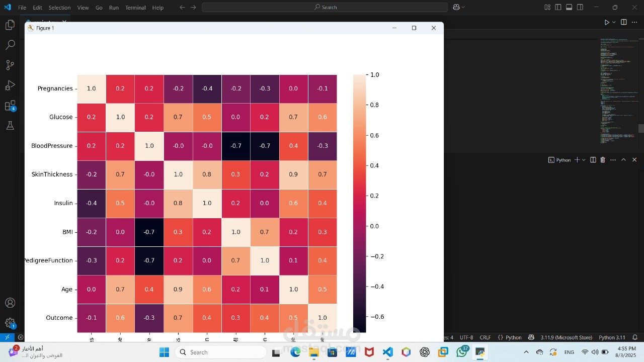Click Customize Layout icon in the title bar

[x=547, y=7]
